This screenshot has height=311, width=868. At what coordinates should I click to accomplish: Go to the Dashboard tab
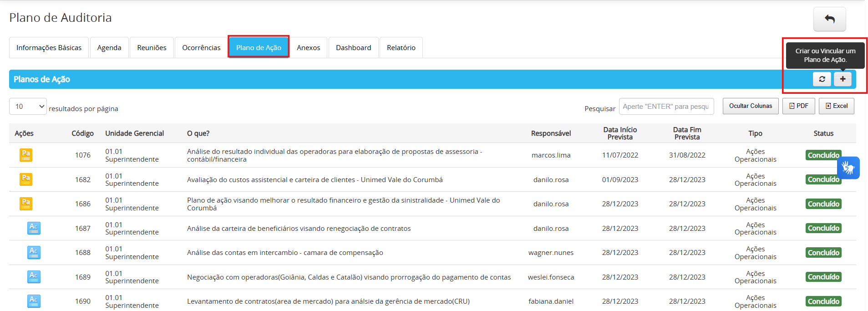(353, 48)
